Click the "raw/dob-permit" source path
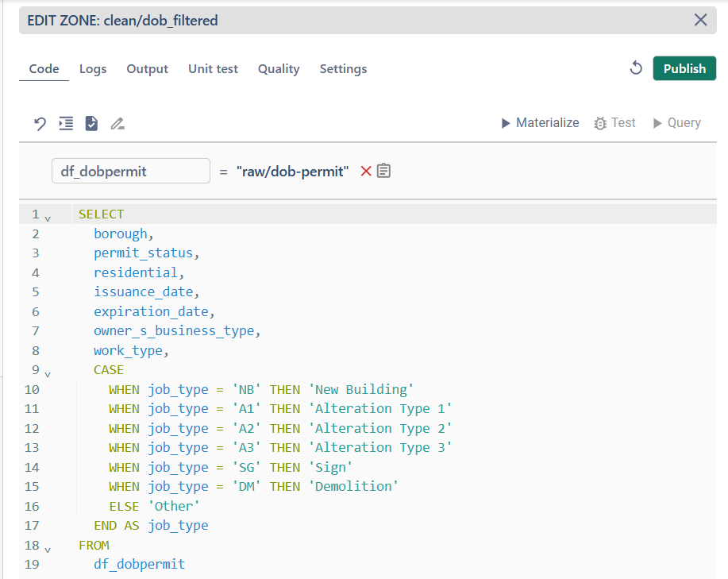This screenshot has width=728, height=579. tap(292, 172)
